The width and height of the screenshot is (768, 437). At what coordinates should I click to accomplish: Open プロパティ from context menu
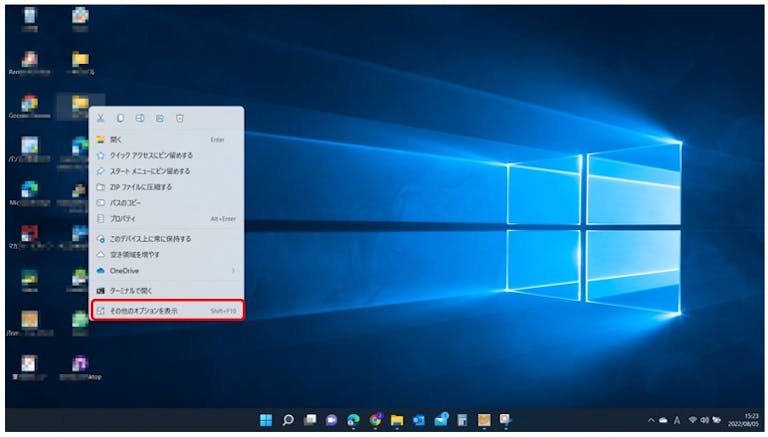click(x=167, y=218)
